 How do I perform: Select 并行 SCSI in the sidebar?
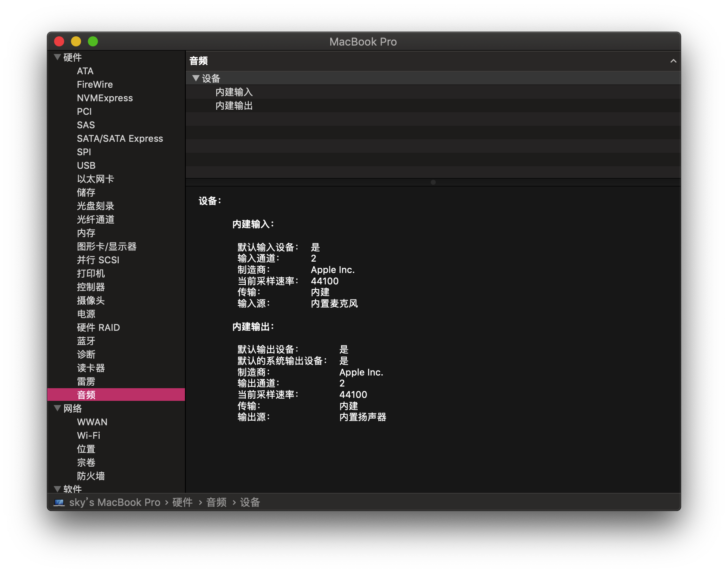[116, 260]
